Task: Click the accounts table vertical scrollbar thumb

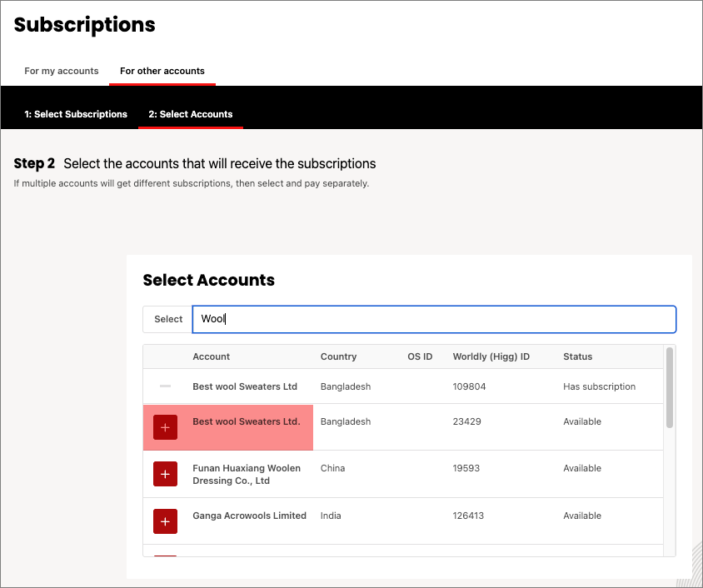Action: pyautogui.click(x=670, y=387)
